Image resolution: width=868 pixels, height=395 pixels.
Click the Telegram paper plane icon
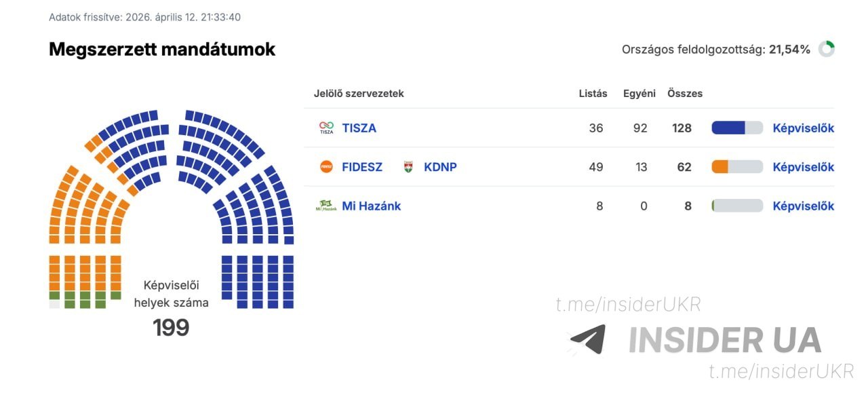click(x=587, y=339)
